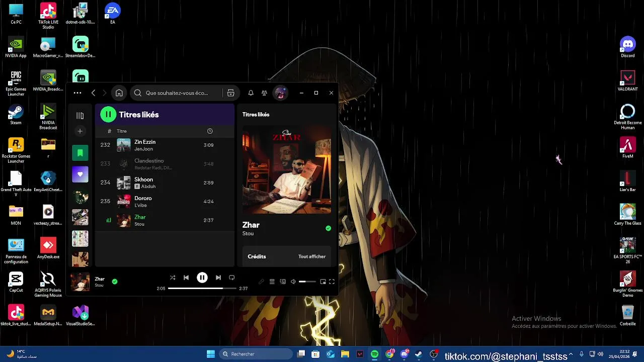Skip to next track
Screen dimensions: 644x362
pyautogui.click(x=218, y=278)
